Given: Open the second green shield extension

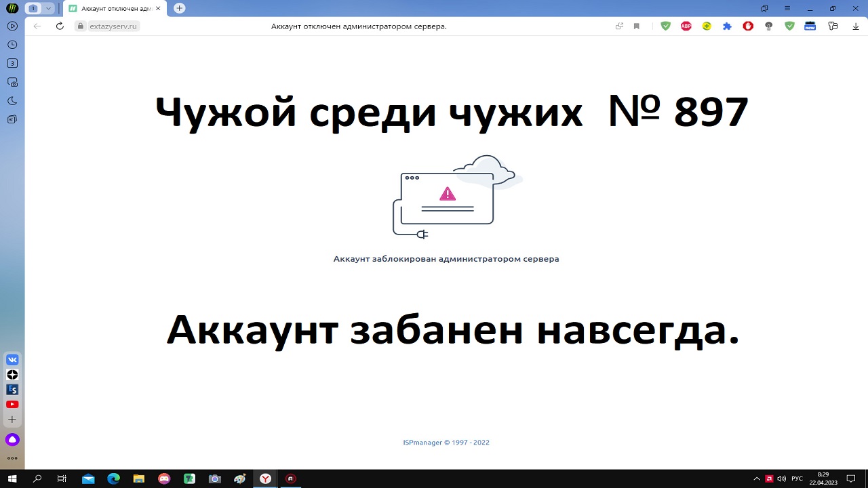Looking at the screenshot, I should point(789,26).
